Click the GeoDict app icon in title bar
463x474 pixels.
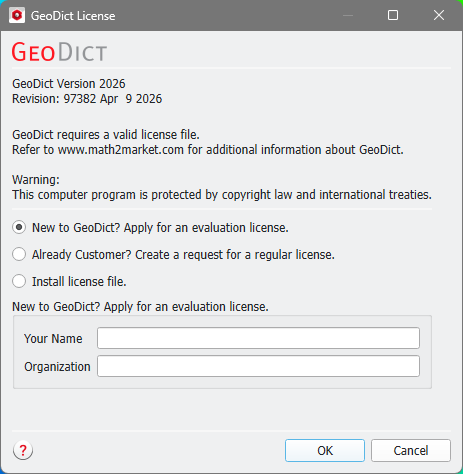17,15
